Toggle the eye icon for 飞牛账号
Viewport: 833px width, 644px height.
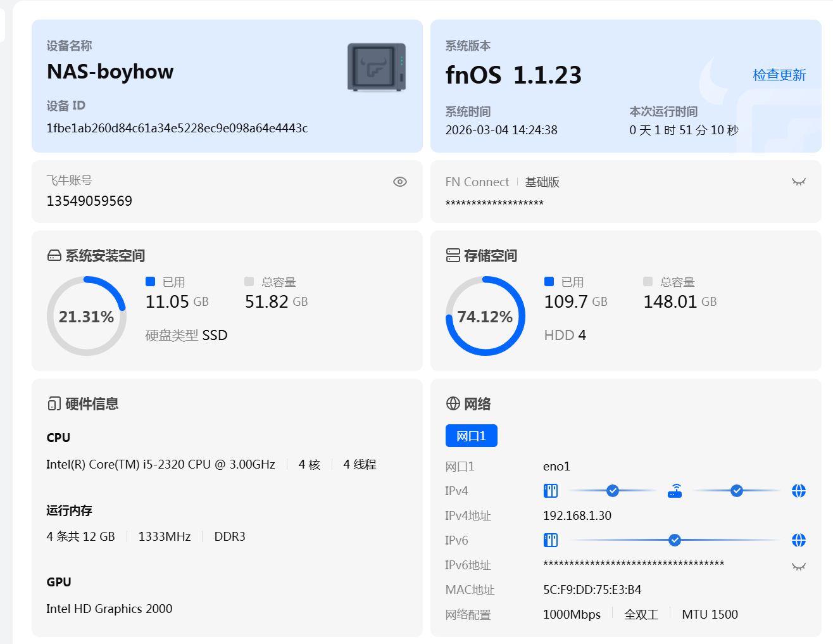click(x=400, y=182)
